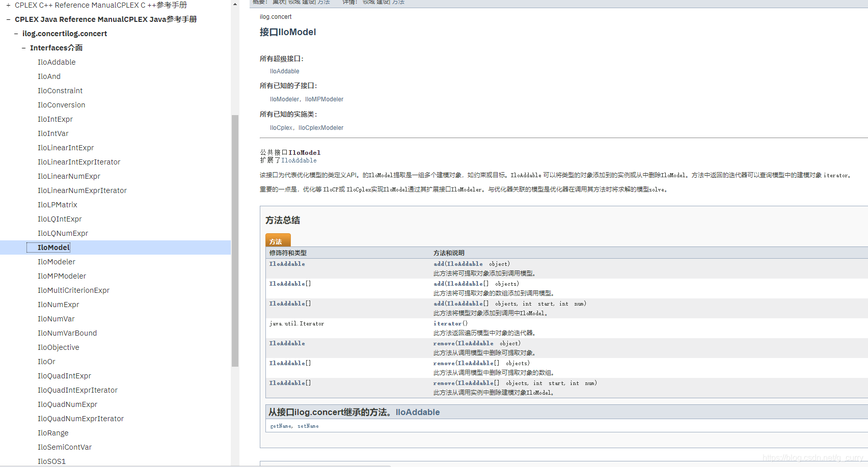Select IloSemiContVar in the sidebar

pyautogui.click(x=65, y=447)
